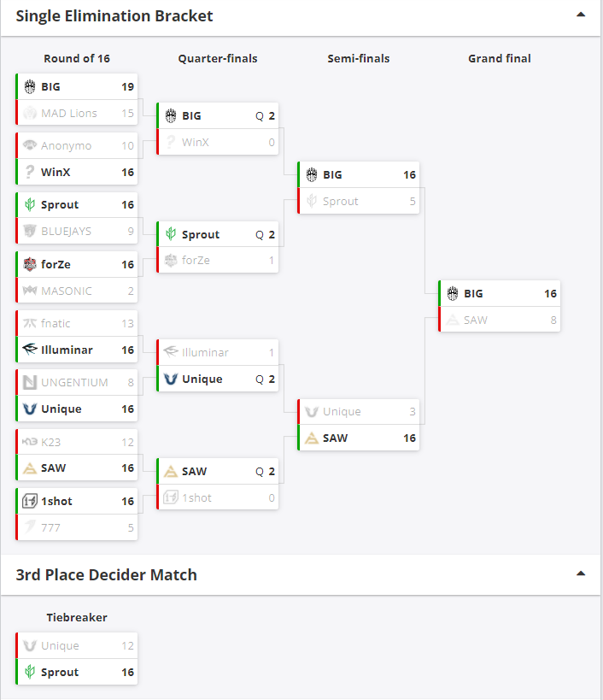Click the MASONIC team entry
The height and width of the screenshot is (700, 603).
pos(77,291)
